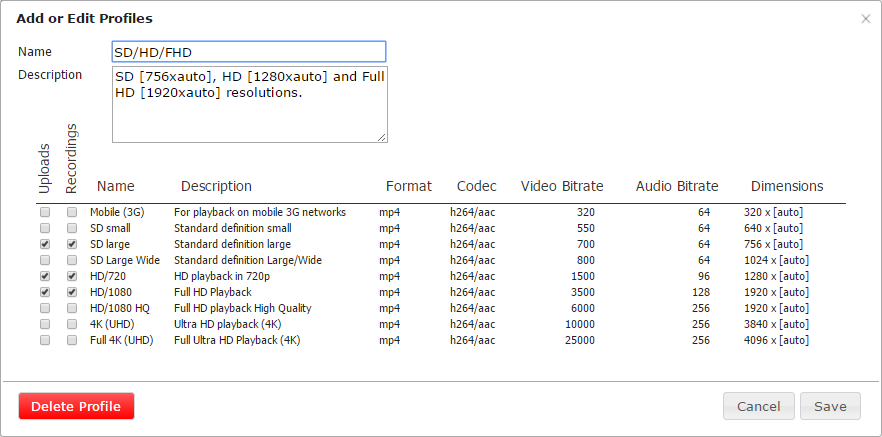Save the profile changes
Image resolution: width=882 pixels, height=437 pixels.
coord(830,406)
